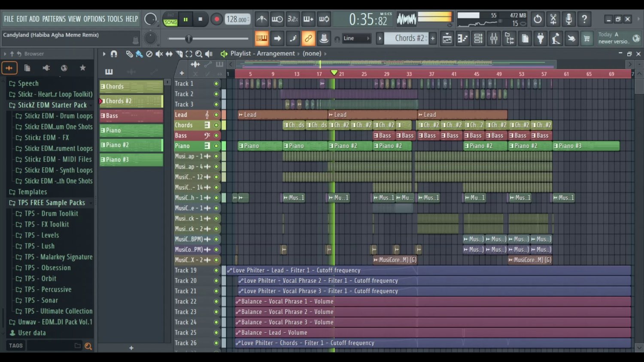The image size is (644, 362).
Task: Expand the Templates folder in the browser
Action: (32, 192)
